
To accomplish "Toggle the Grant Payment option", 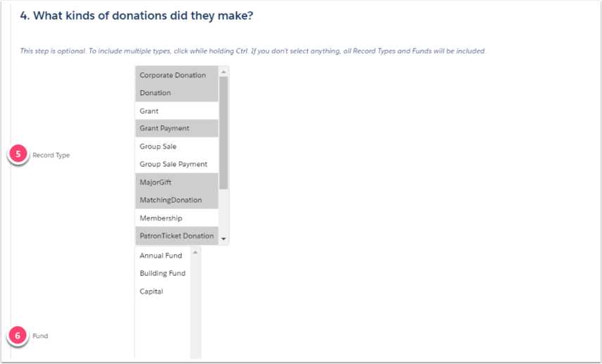I will click(x=177, y=128).
